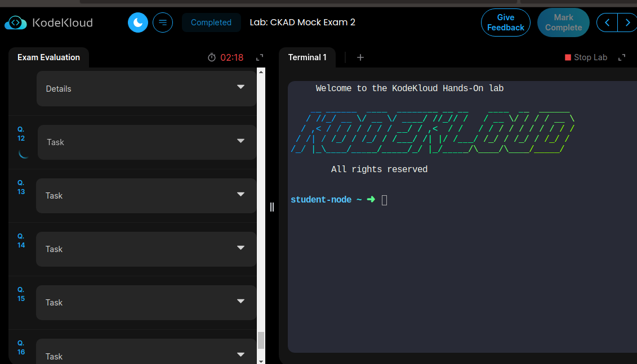Click the scroll down arrow of task list
Screen dimensions: 637x364
point(261,361)
